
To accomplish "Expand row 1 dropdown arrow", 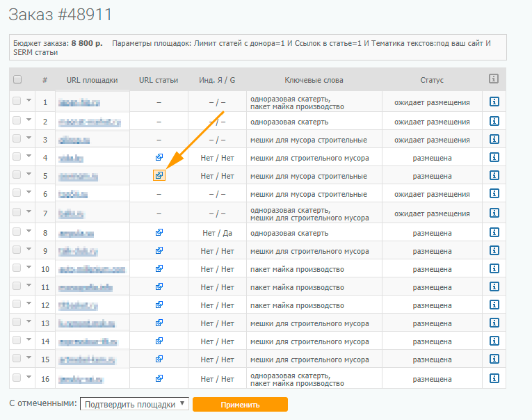I will click(x=29, y=101).
